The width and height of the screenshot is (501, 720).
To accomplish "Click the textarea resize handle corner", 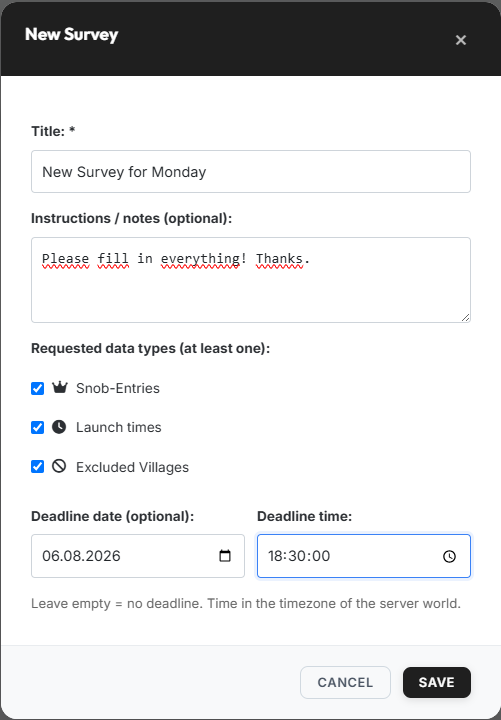I will pos(465,317).
